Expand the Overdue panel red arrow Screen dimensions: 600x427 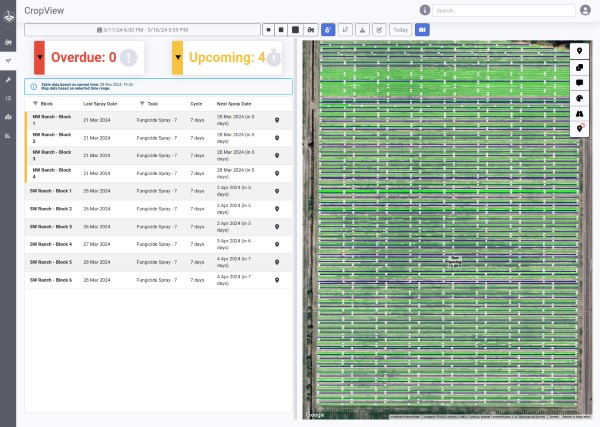39,58
